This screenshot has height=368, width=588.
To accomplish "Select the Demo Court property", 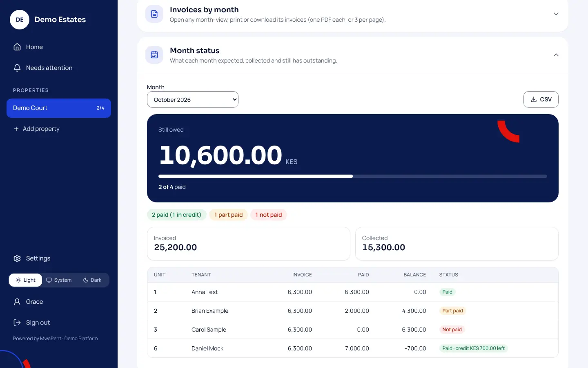I will pos(59,108).
